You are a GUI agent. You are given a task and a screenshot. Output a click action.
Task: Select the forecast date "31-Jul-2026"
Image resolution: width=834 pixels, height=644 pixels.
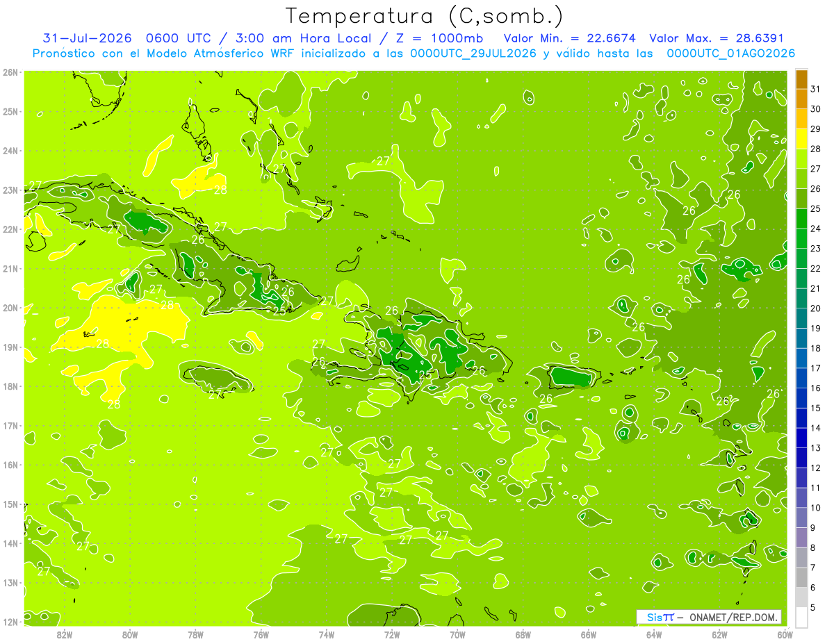click(x=86, y=38)
